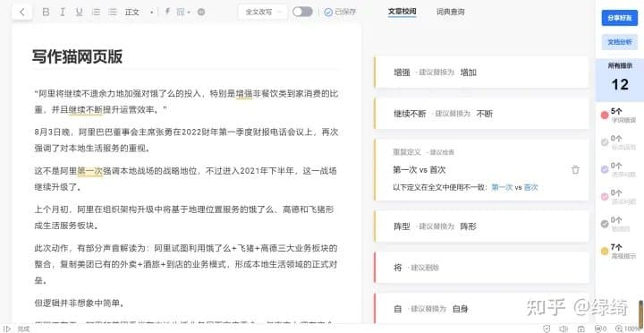Screen dimensions: 644x333
Task: Underline text with the U icon
Action: coord(79,12)
